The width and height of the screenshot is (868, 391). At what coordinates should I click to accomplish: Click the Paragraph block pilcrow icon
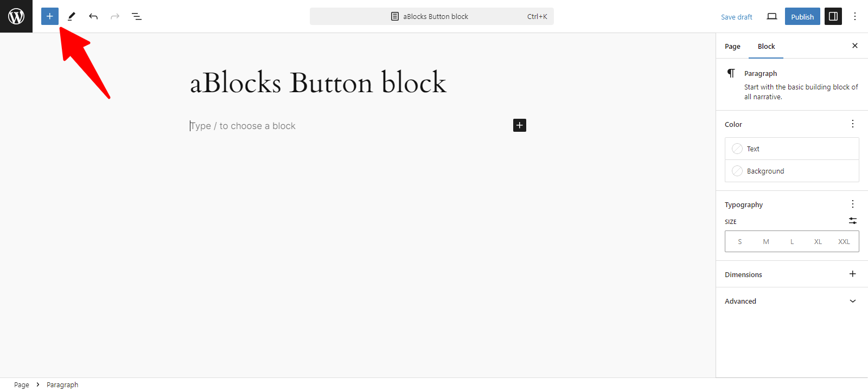point(731,73)
